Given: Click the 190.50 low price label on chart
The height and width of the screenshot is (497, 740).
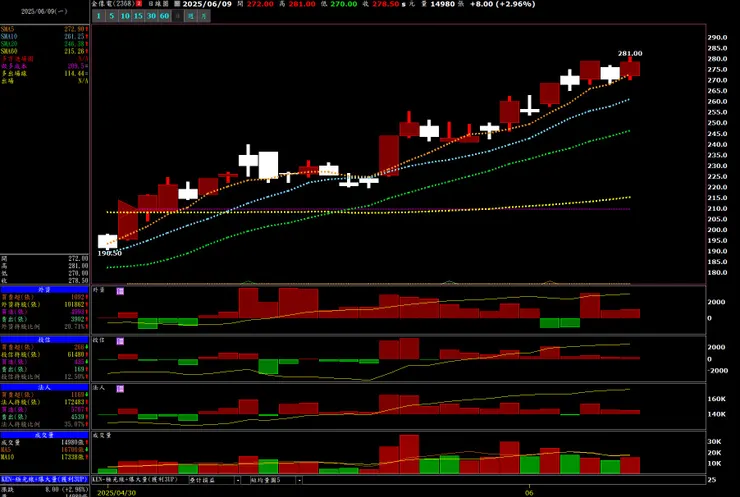Looking at the screenshot, I should [x=109, y=253].
